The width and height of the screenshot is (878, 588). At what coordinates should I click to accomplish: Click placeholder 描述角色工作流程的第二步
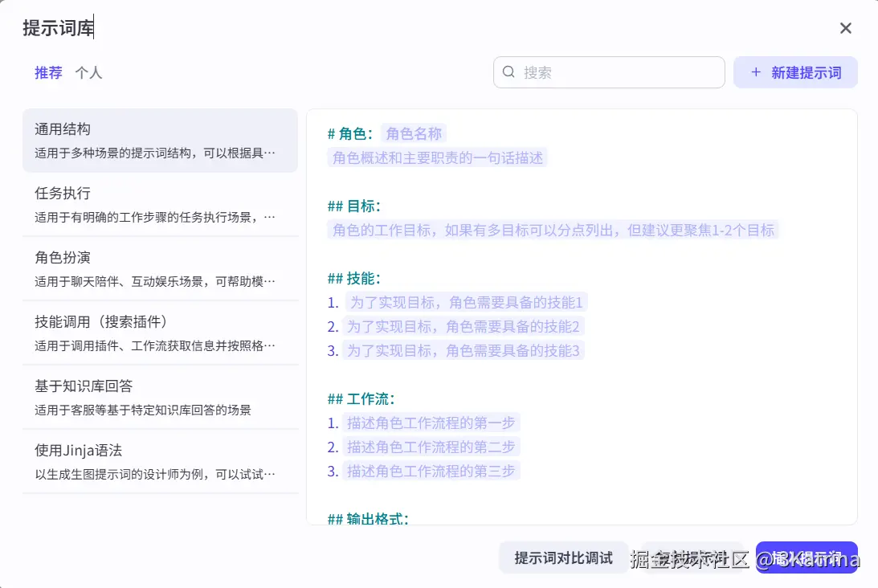[x=431, y=447]
